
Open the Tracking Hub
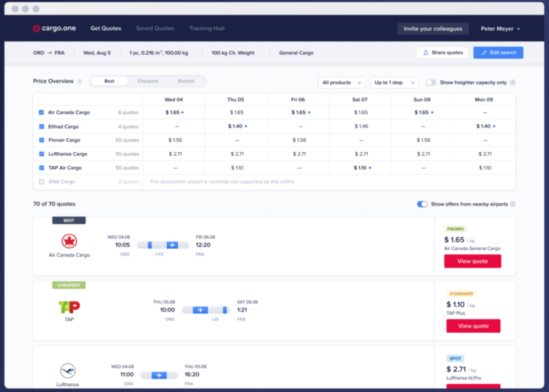click(206, 29)
